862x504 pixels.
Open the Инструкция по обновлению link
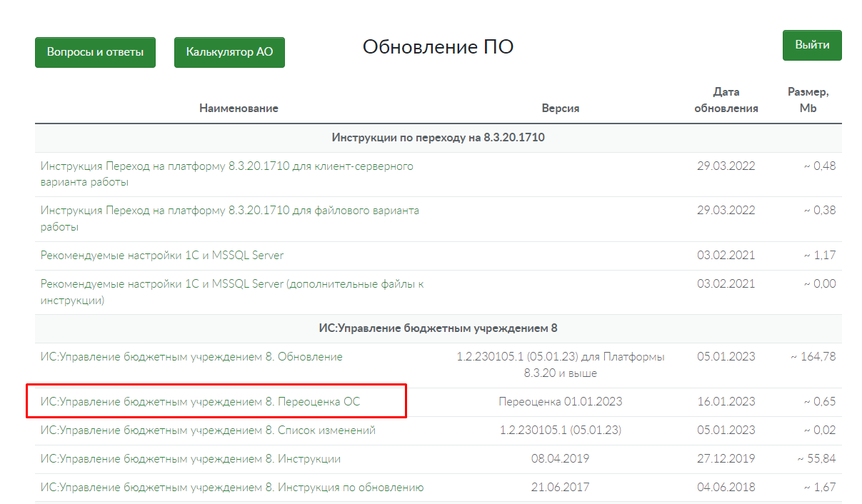click(232, 488)
